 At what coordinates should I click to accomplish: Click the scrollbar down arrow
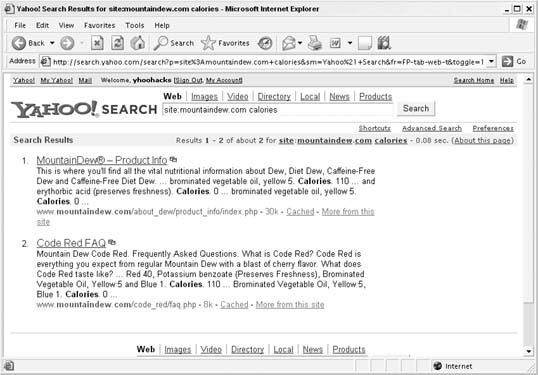(528, 351)
